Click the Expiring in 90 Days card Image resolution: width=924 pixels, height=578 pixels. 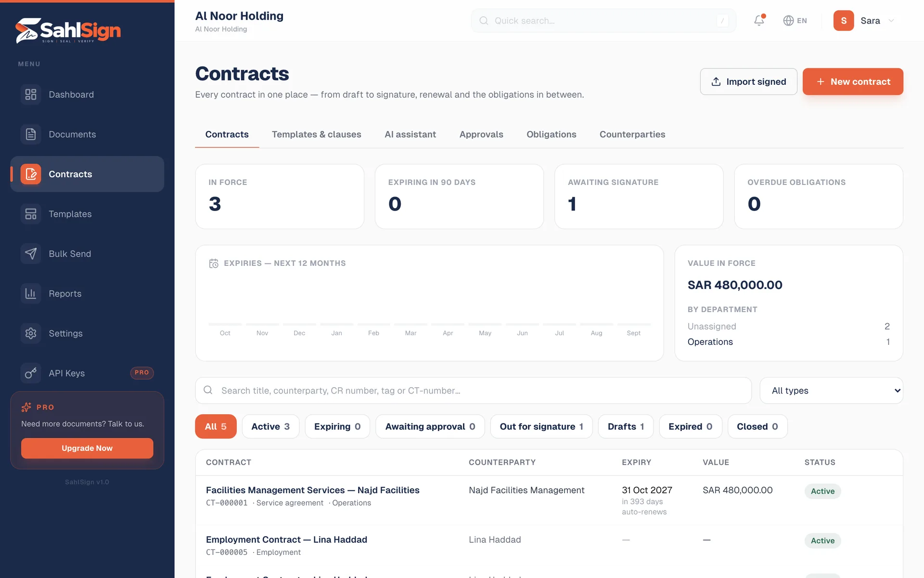pos(459,197)
